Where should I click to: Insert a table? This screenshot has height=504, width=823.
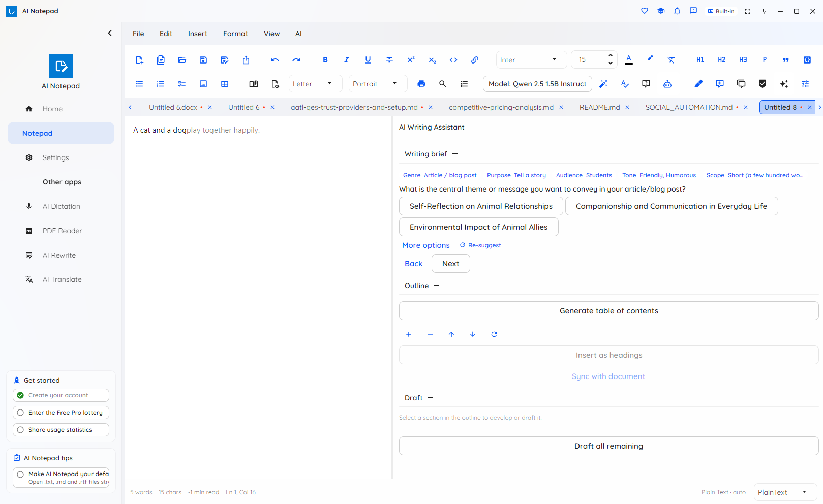click(x=225, y=84)
